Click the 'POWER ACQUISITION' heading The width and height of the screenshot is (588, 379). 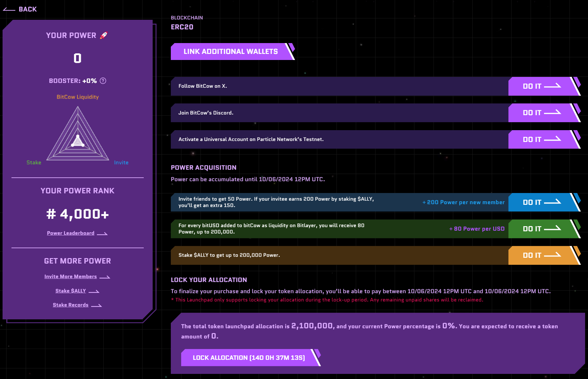point(204,167)
